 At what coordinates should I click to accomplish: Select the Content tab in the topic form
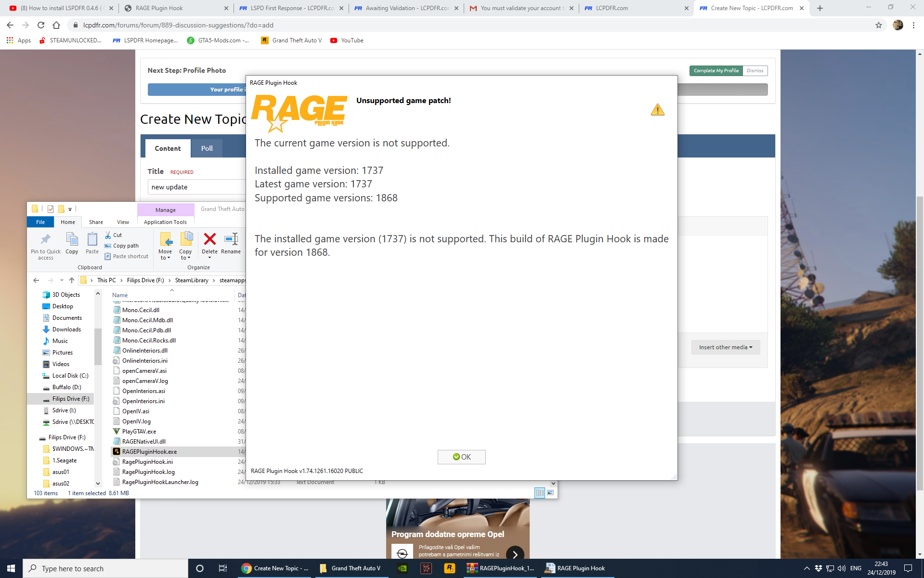168,148
